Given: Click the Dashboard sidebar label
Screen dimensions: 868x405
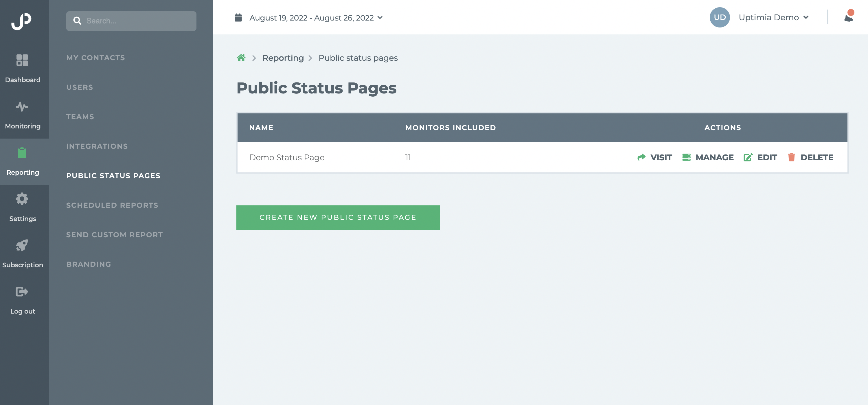Looking at the screenshot, I should pos(23,80).
